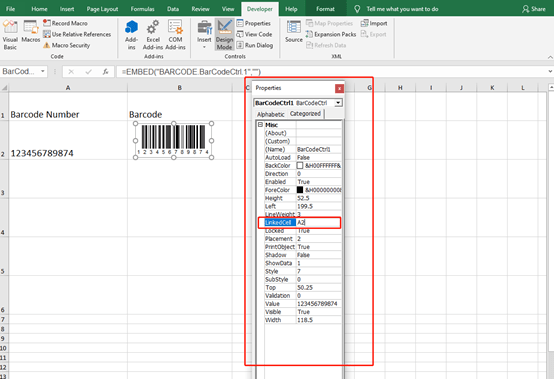The width and height of the screenshot is (554, 379).
Task: Expand the formula bar
Action: [550, 71]
